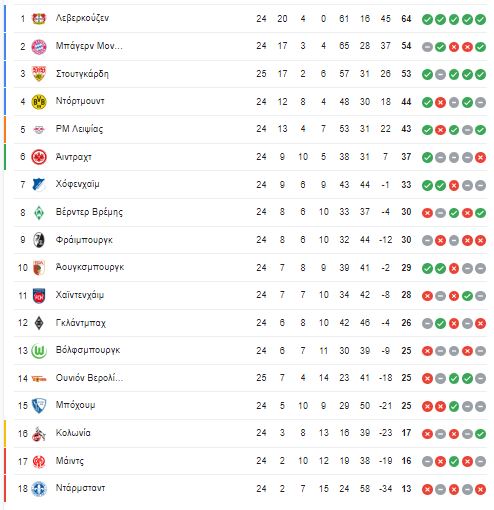Screen dimensions: 494x510
Task: Select the Μάιντς table row
Action: (250, 461)
